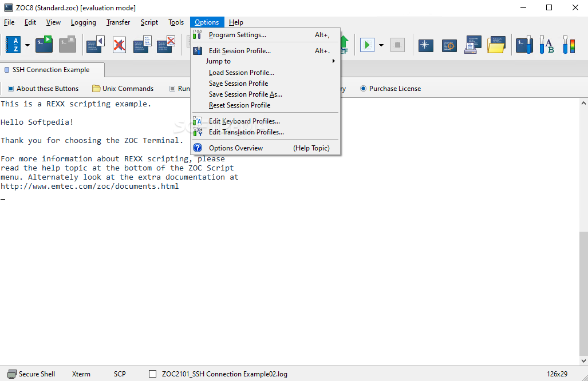The width and height of the screenshot is (588, 381).
Task: Open the Transfer menu
Action: coord(118,22)
